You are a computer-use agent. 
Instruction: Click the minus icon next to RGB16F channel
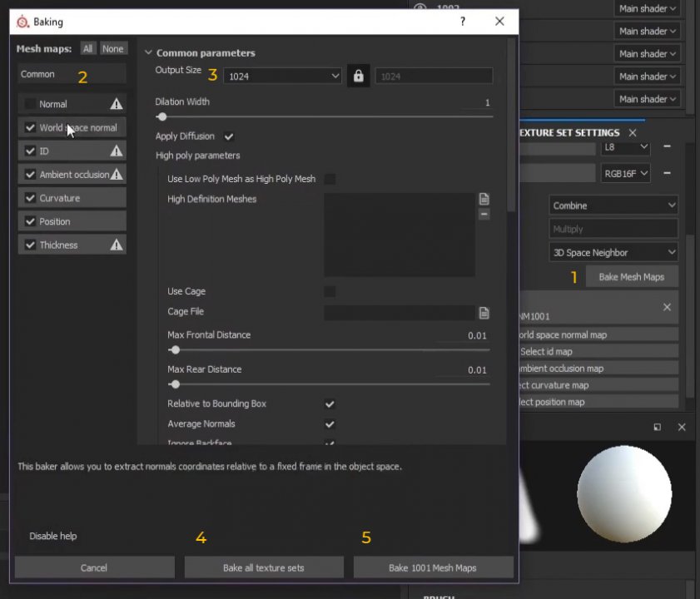pos(668,173)
